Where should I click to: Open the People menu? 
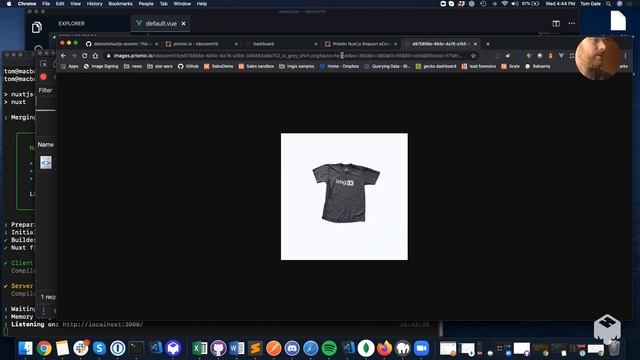coord(146,4)
